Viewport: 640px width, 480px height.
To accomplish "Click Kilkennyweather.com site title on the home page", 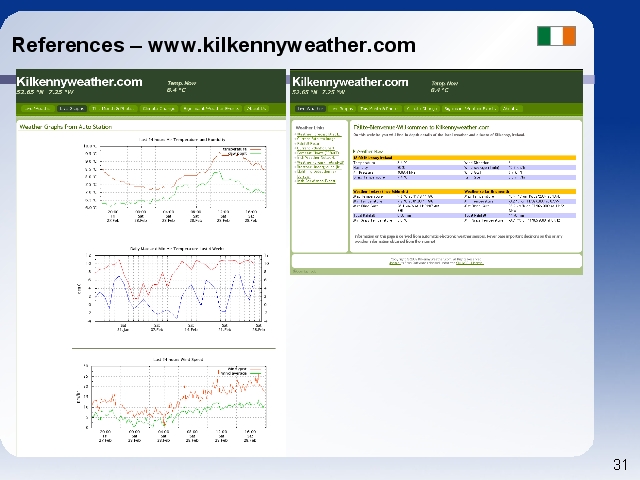I will tap(350, 82).
